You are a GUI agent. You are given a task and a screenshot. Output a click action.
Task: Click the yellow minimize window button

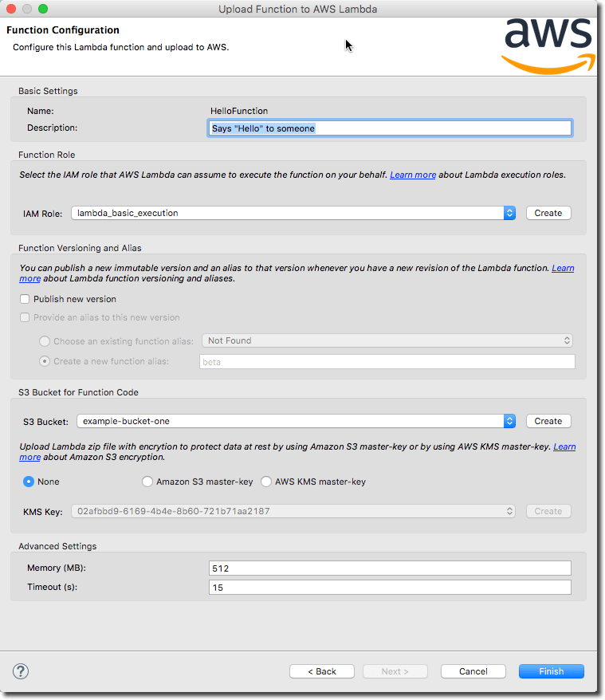pyautogui.click(x=27, y=9)
